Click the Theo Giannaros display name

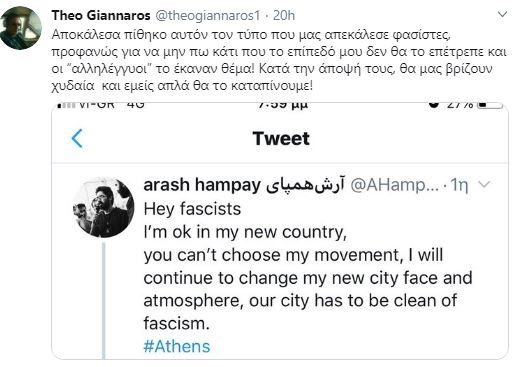pos(101,15)
